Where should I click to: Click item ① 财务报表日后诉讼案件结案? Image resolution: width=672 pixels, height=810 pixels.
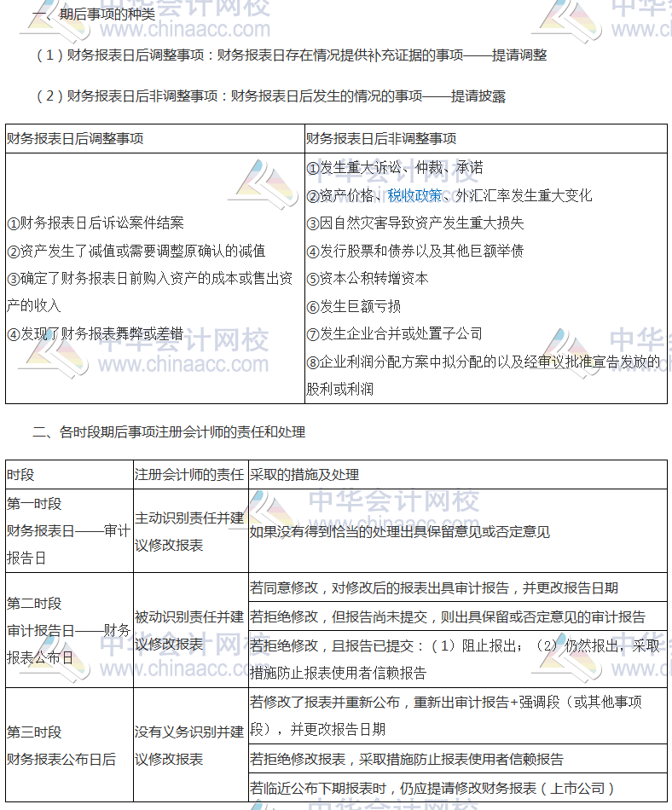(x=95, y=223)
